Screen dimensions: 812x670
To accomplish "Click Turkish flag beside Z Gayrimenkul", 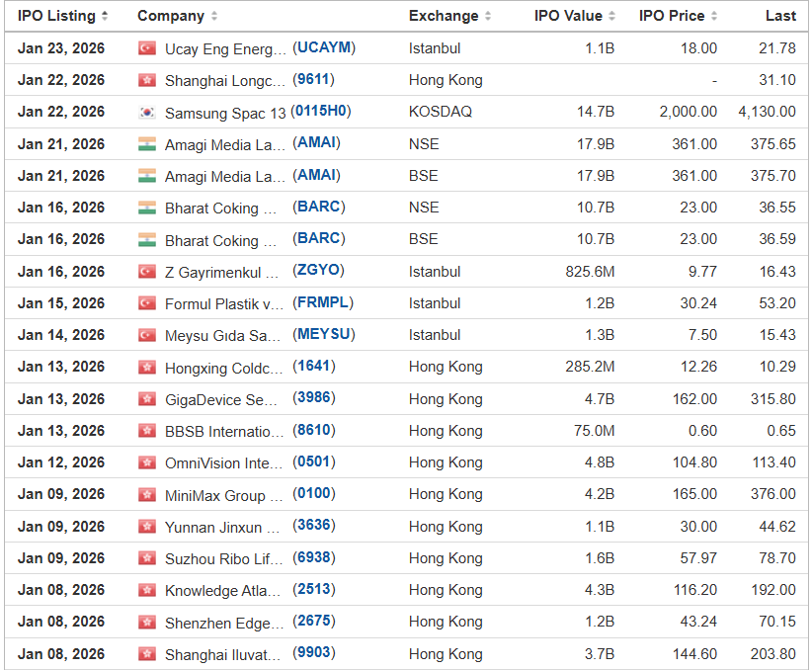I will tap(147, 272).
